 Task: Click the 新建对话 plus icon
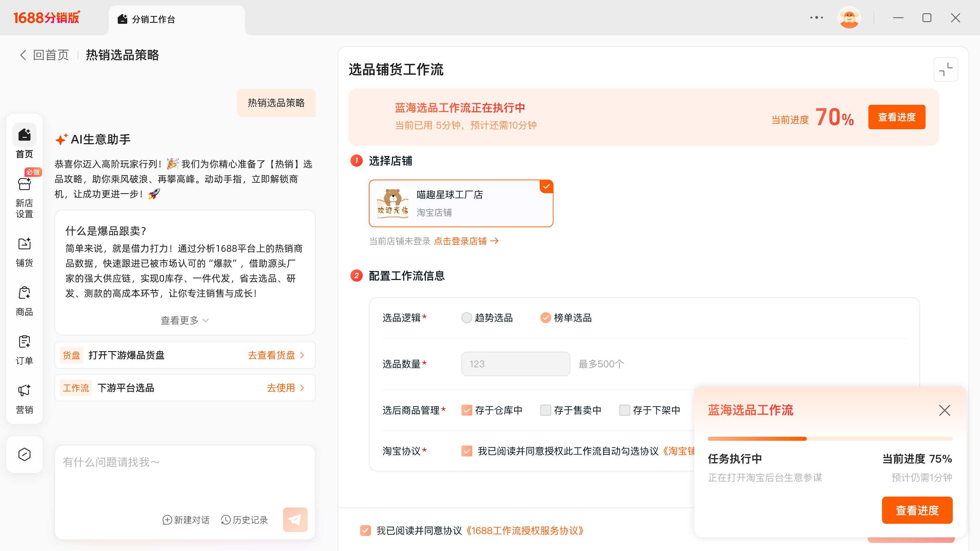tap(167, 520)
